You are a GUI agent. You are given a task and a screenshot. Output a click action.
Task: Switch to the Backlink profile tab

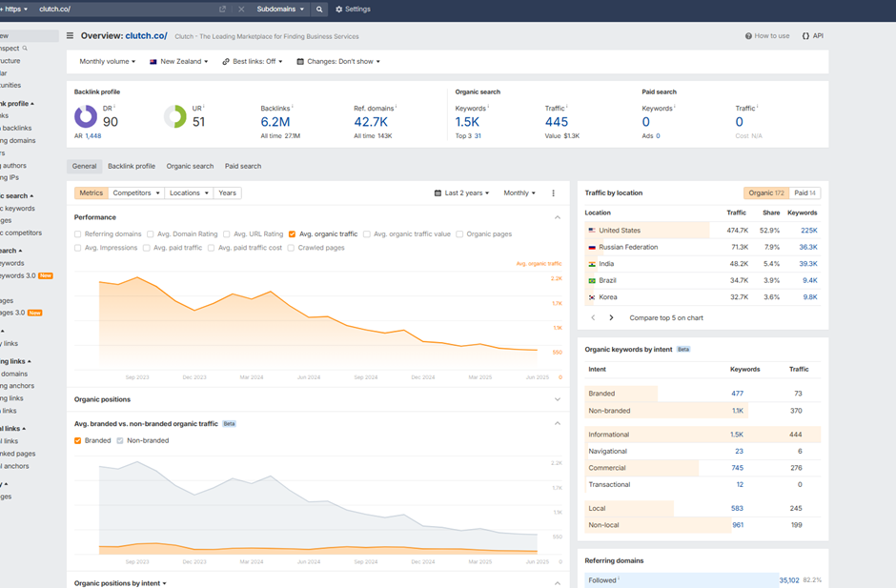click(x=132, y=166)
